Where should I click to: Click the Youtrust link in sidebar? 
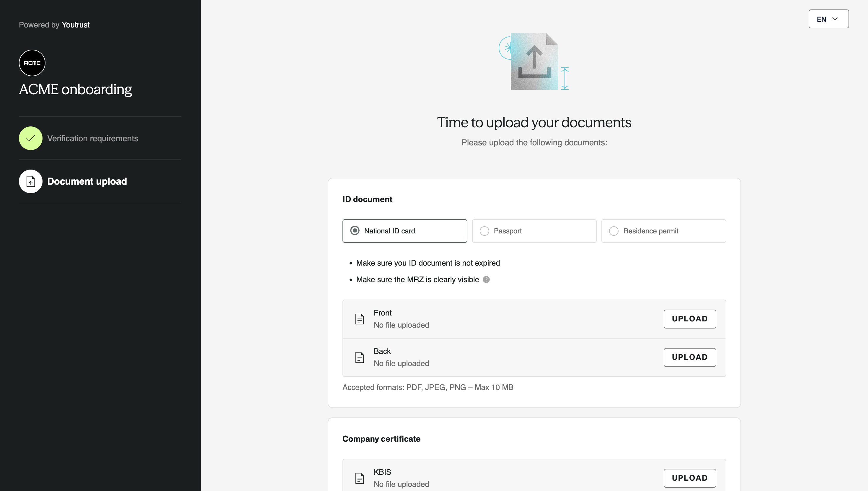(x=76, y=25)
